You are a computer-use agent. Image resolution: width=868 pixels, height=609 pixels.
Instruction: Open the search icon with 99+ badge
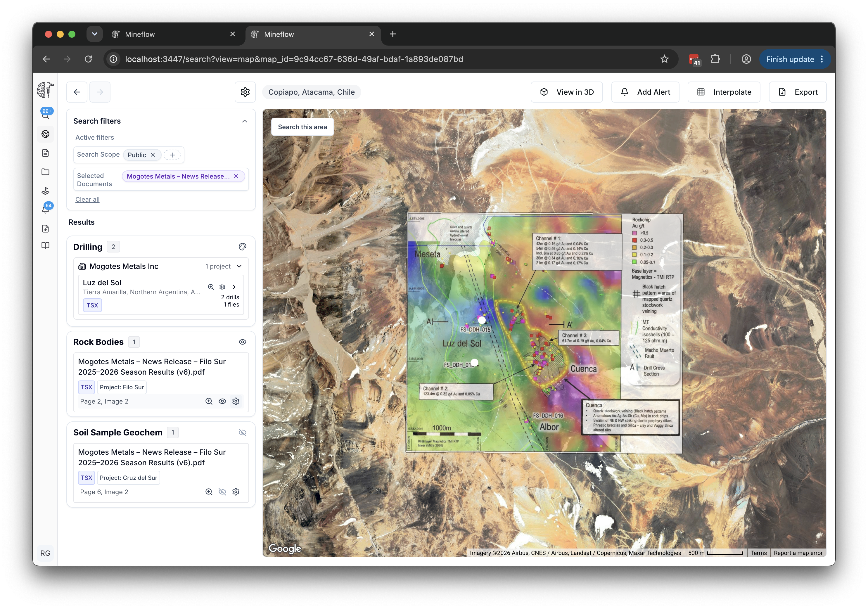[45, 114]
